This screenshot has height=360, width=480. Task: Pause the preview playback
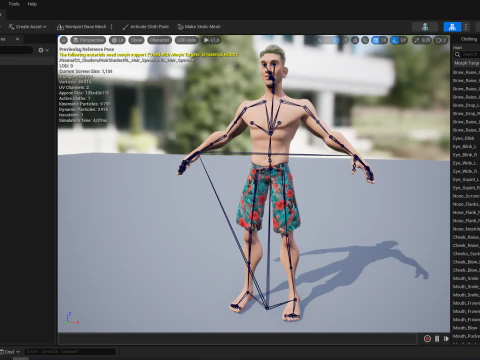coord(437,339)
